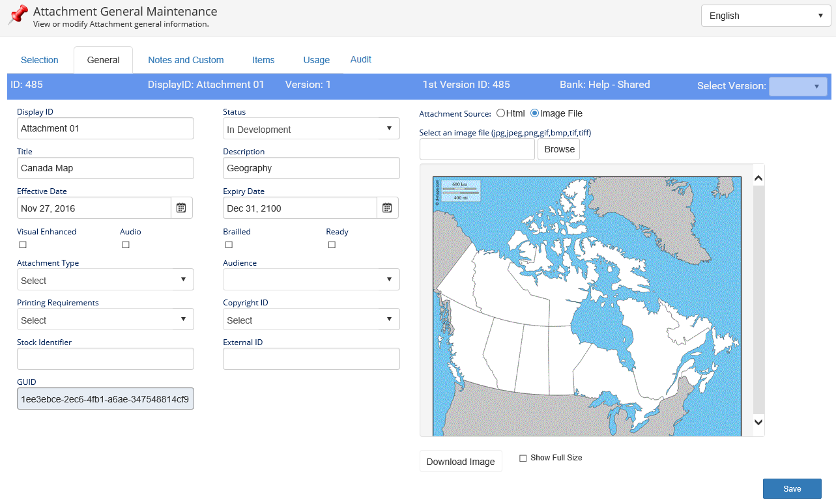Click the red pushpin icon
This screenshot has width=836, height=504.
point(18,14)
